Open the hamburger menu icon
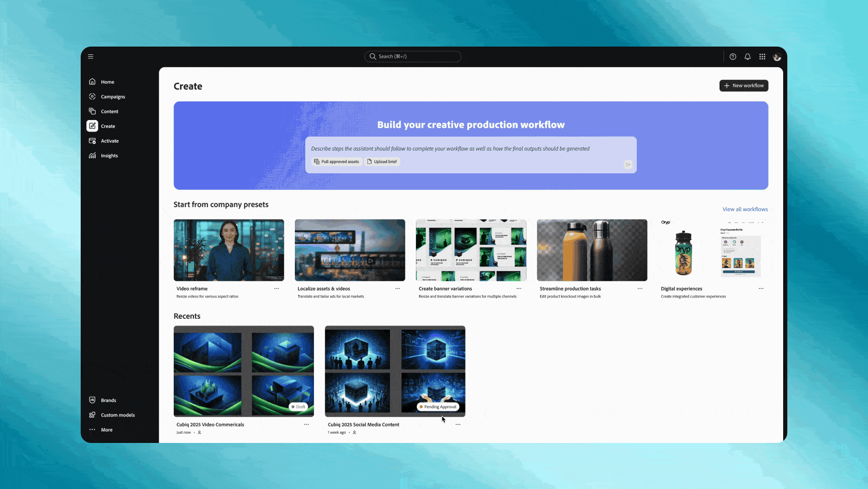The width and height of the screenshot is (868, 489). (x=91, y=56)
